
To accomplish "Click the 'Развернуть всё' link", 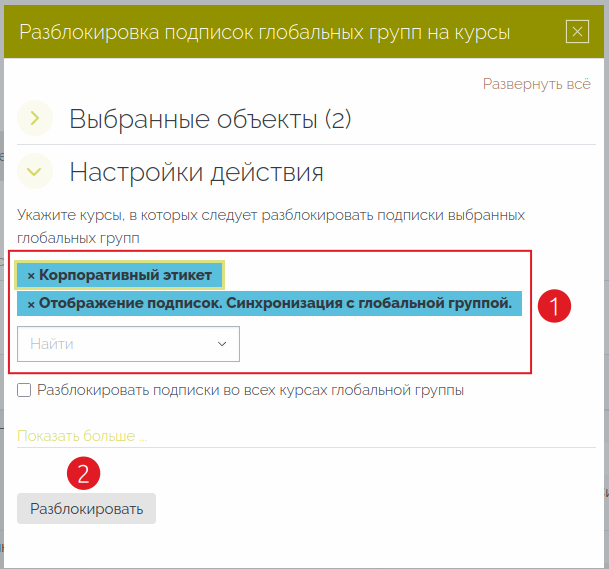I will pyautogui.click(x=536, y=84).
